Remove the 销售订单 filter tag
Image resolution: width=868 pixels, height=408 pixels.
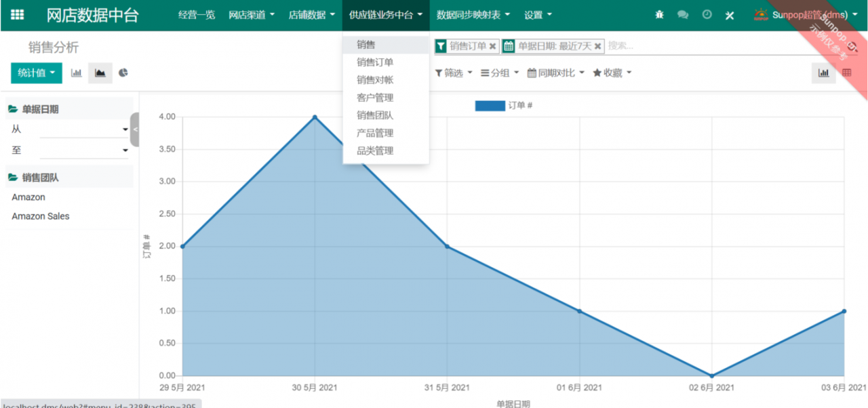click(492, 46)
